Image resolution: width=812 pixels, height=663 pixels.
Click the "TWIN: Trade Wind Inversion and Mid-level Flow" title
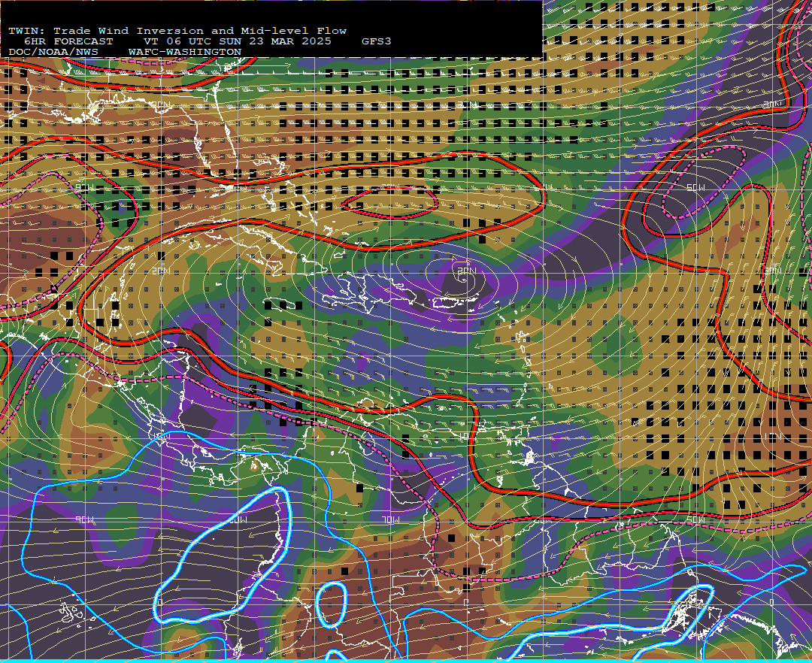[177, 31]
